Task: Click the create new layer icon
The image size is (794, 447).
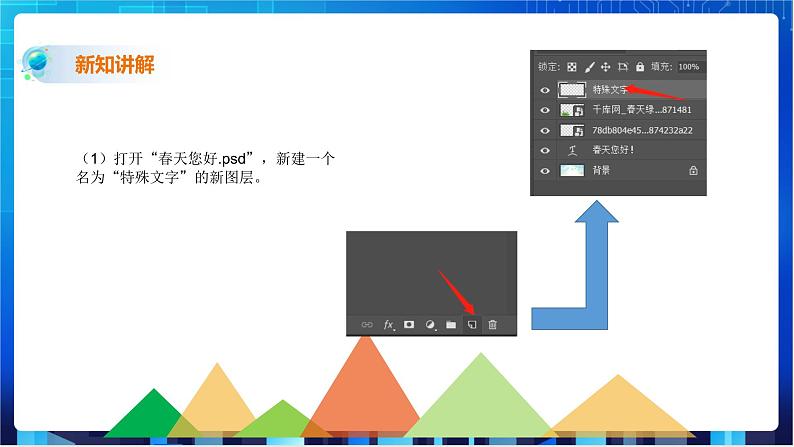Action: point(472,325)
